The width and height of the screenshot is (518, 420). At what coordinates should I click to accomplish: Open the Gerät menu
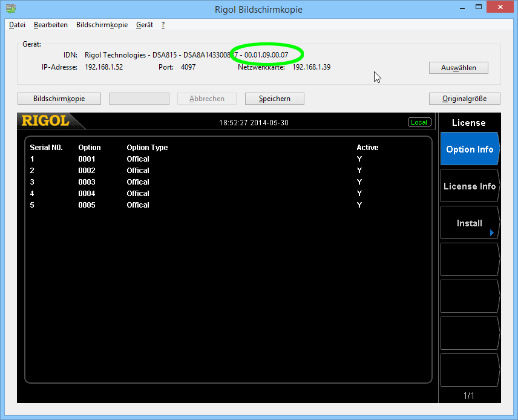pos(145,25)
